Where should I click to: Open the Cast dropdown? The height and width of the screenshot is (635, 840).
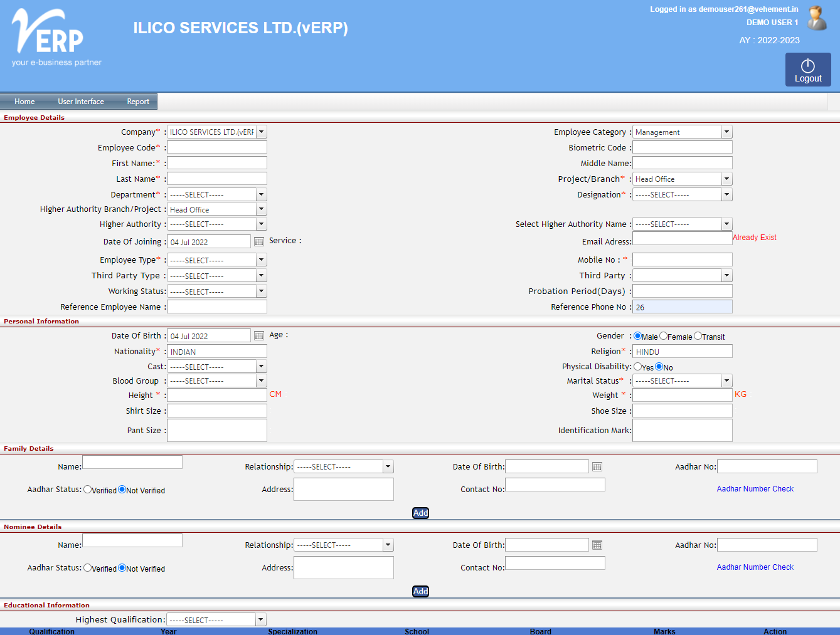217,366
